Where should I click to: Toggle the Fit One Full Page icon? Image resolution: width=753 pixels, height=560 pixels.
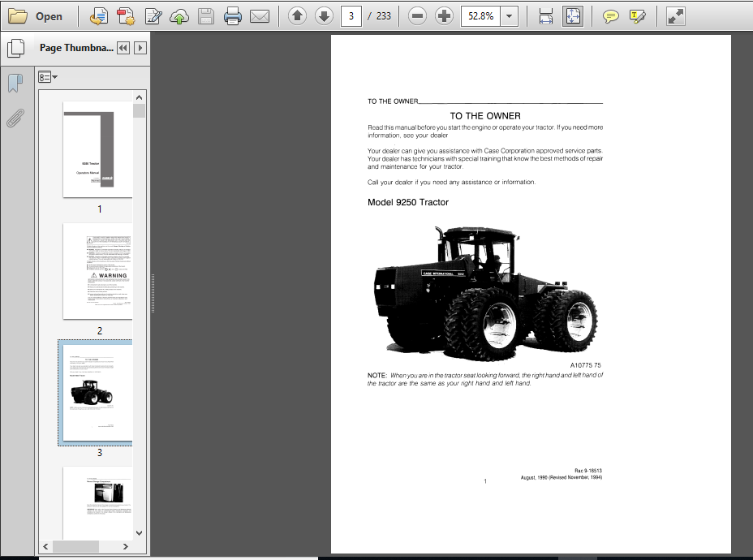coord(573,16)
